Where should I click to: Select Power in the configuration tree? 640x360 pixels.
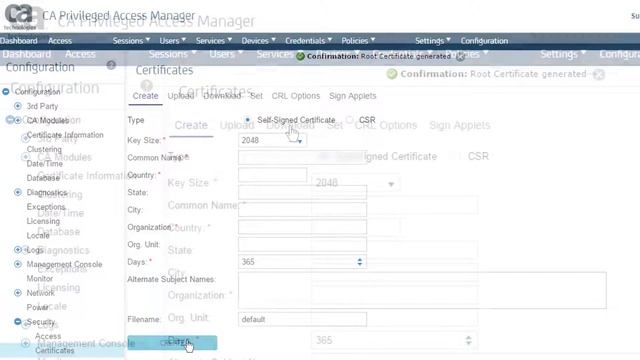click(37, 307)
